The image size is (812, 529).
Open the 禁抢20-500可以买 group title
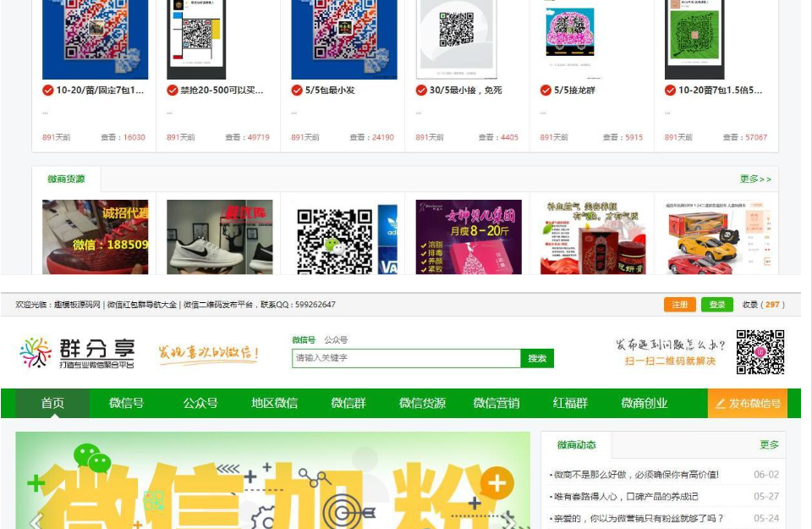coord(222,91)
